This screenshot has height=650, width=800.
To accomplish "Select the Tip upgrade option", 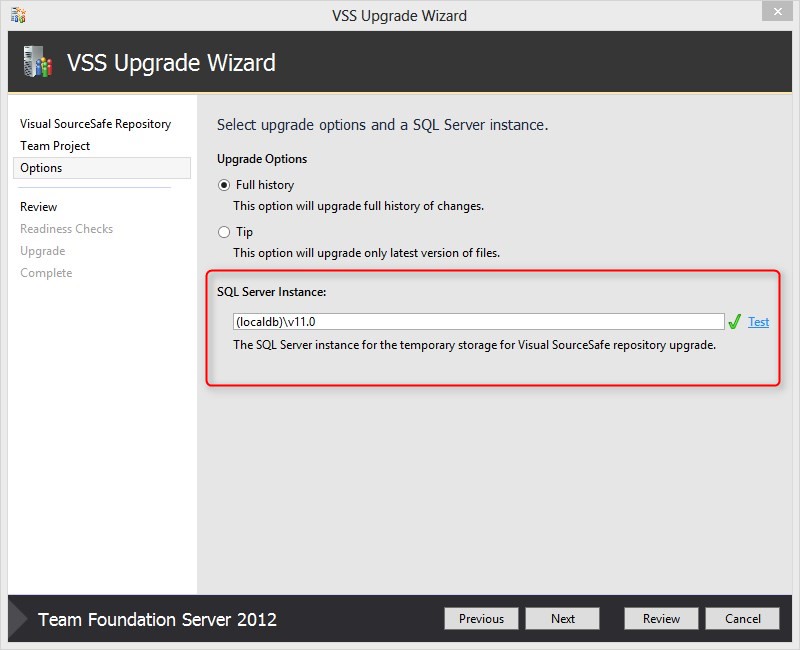I will 224,232.
